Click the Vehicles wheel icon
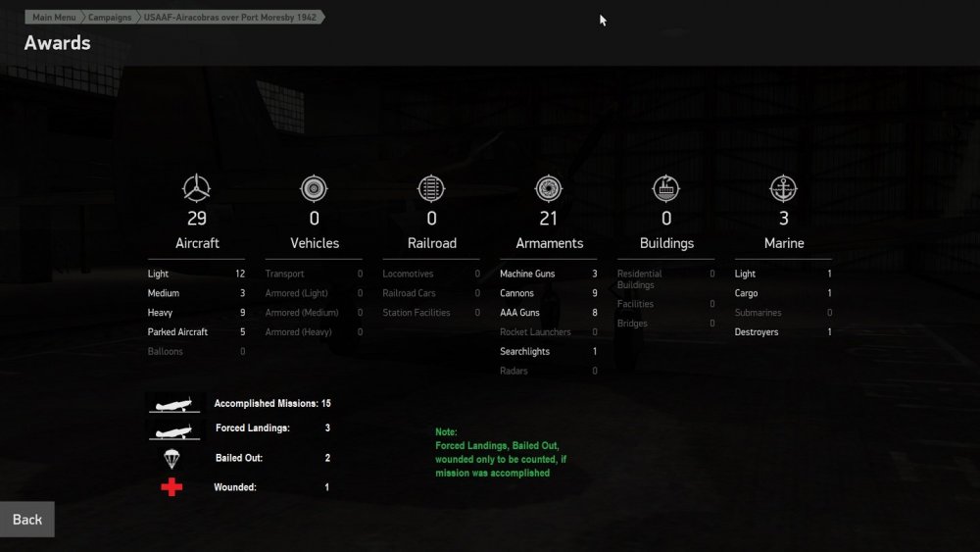The width and height of the screenshot is (980, 552). click(314, 188)
